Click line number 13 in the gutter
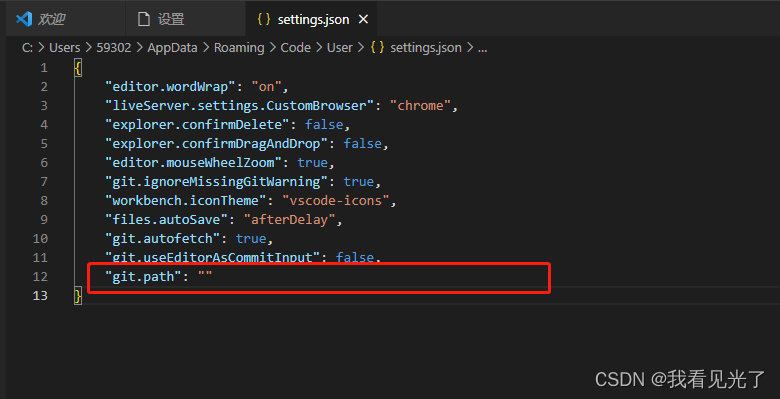This screenshot has width=780, height=399. click(x=40, y=296)
